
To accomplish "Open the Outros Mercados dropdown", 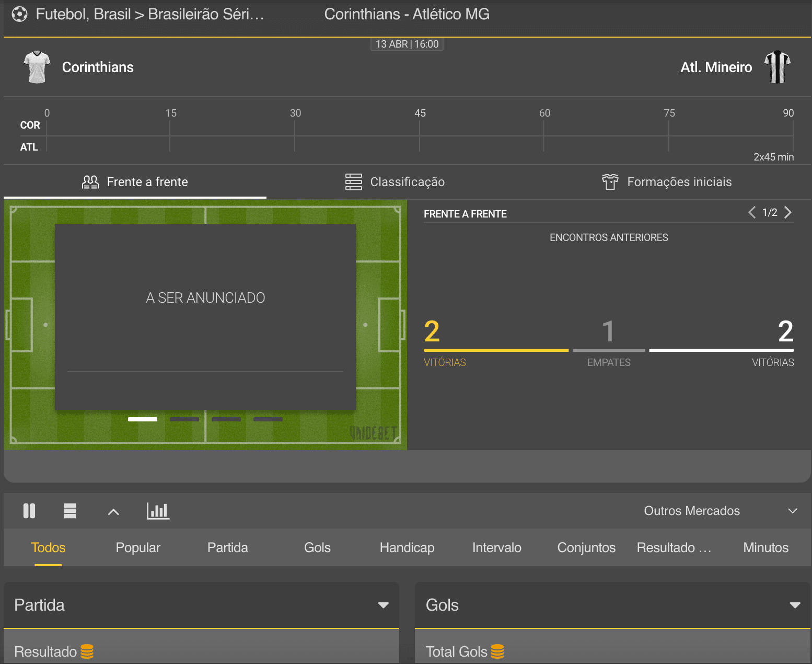I will tap(721, 511).
